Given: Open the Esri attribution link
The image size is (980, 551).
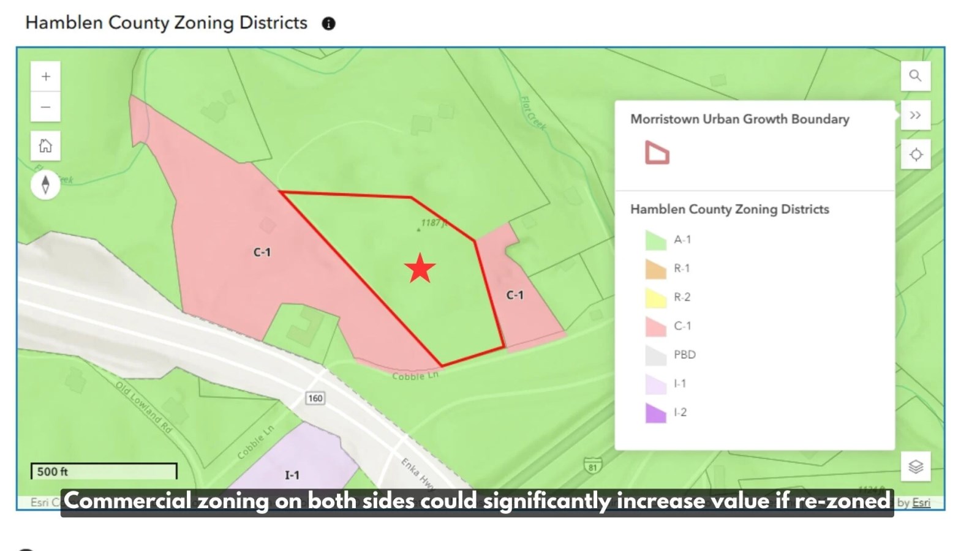Looking at the screenshot, I should 921,503.
